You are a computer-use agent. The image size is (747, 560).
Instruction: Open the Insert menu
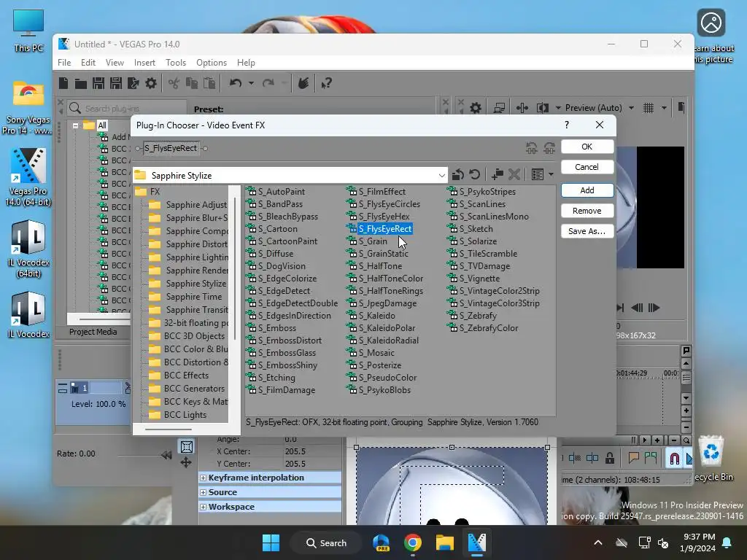click(x=145, y=63)
